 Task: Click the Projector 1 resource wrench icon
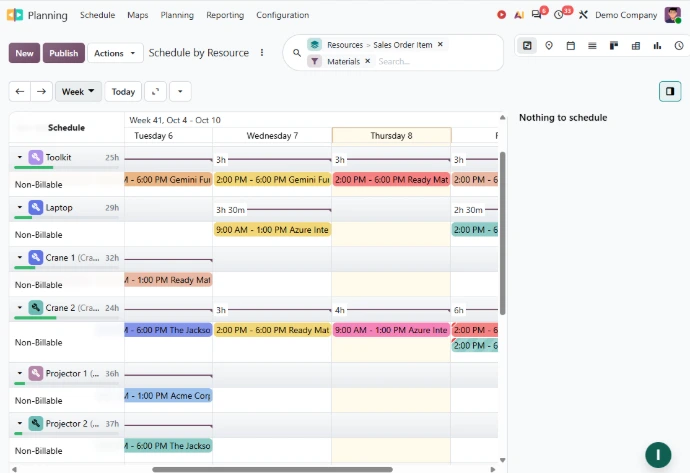point(36,373)
